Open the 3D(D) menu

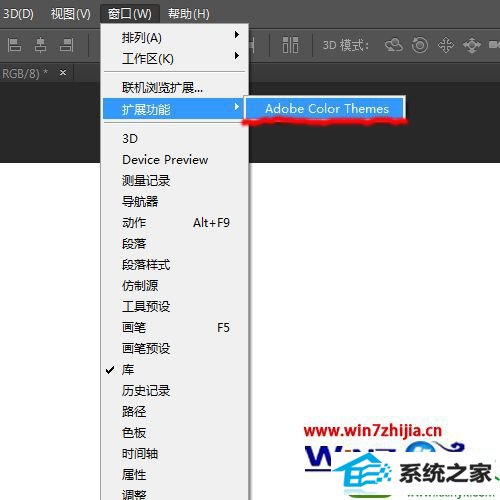point(17,14)
